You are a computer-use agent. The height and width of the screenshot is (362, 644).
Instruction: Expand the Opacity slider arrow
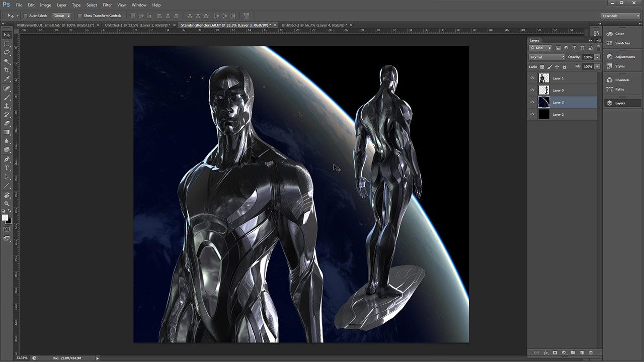pyautogui.click(x=597, y=57)
